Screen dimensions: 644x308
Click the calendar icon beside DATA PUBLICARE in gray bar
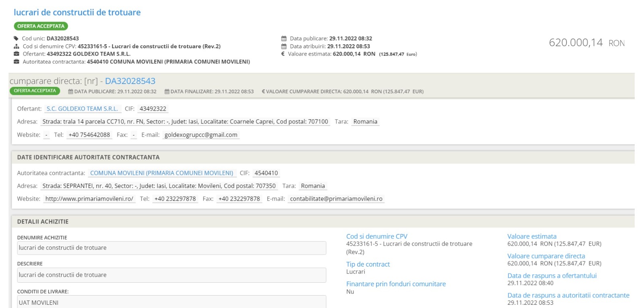pyautogui.click(x=71, y=92)
